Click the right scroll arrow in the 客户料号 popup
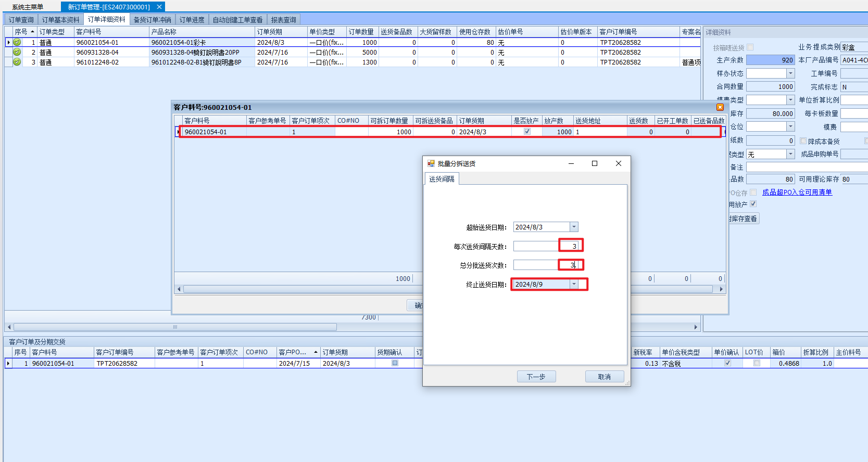Screen dimensions: 868x462 coord(721,289)
